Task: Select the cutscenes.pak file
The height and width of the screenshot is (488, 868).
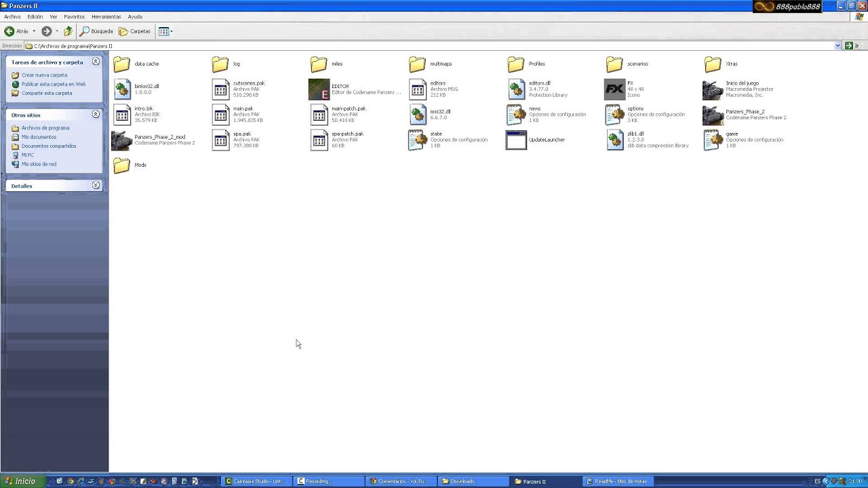Action: click(239, 89)
